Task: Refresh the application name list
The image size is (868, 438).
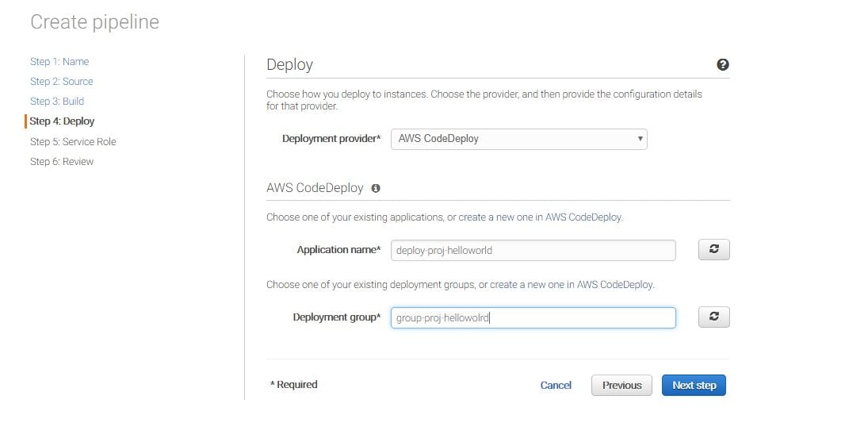Action: point(713,250)
